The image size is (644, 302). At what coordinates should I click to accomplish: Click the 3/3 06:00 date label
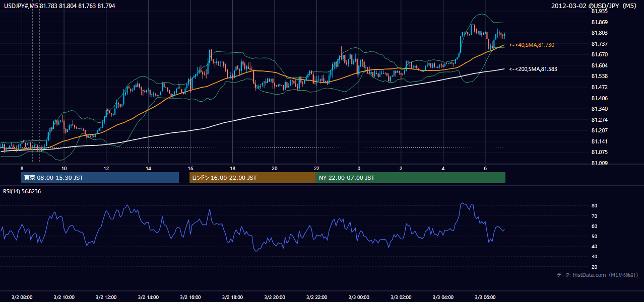point(485,297)
